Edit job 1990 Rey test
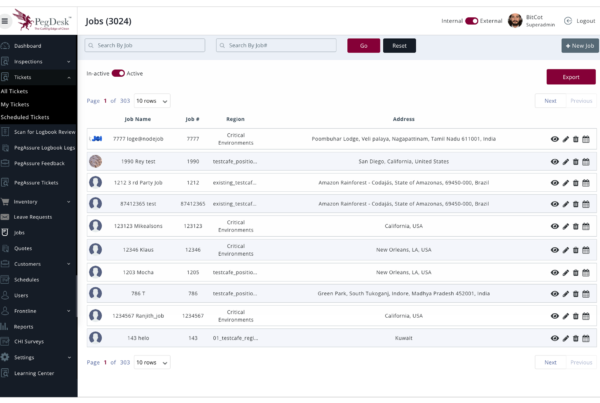 [566, 162]
